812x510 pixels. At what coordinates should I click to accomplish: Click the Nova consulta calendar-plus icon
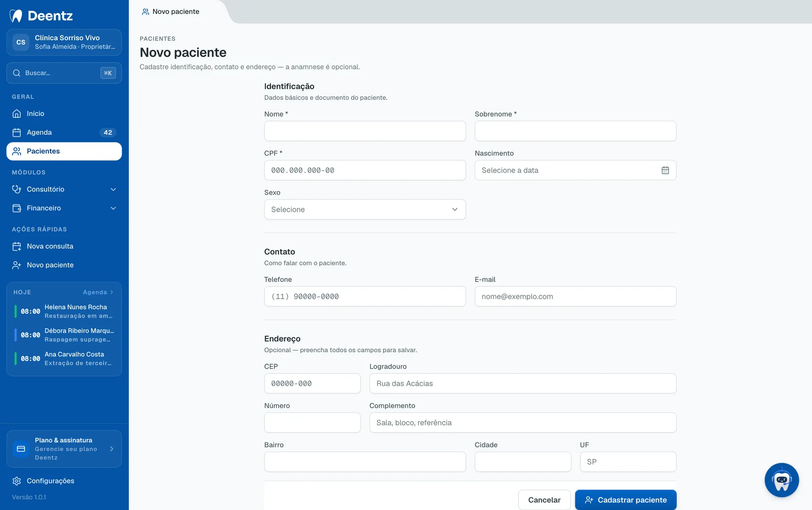tap(16, 246)
